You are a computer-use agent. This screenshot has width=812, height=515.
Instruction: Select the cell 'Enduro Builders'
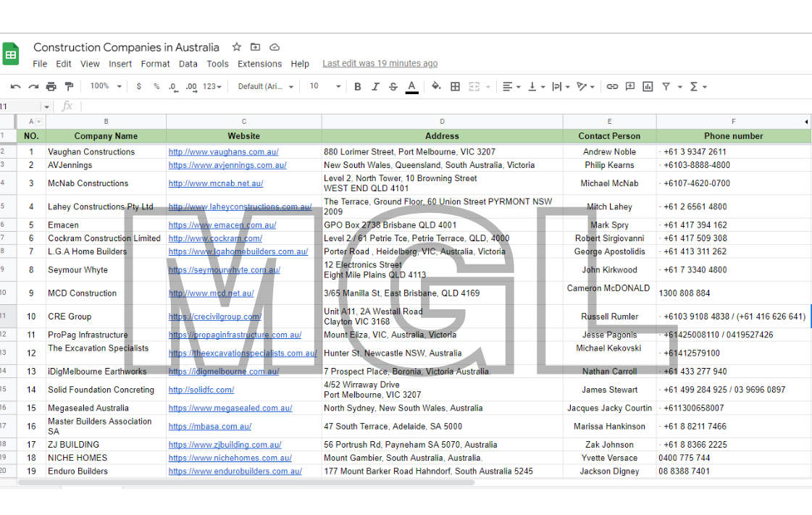[106, 471]
